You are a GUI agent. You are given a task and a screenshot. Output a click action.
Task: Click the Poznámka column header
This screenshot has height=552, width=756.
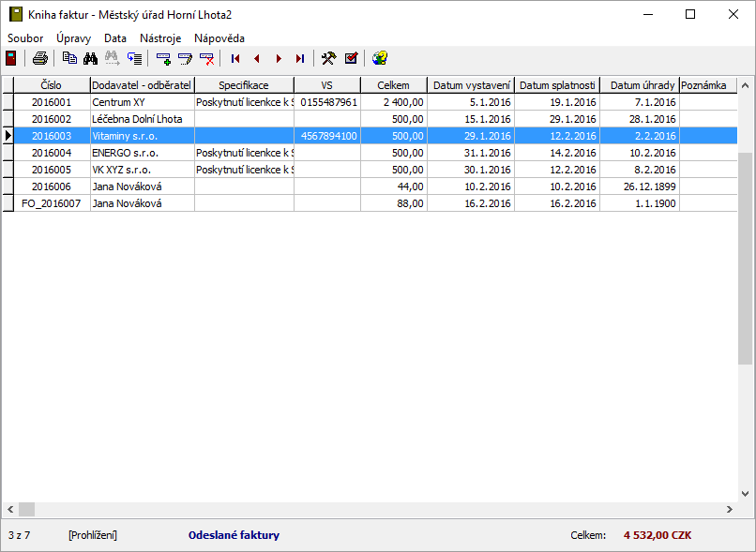click(708, 85)
